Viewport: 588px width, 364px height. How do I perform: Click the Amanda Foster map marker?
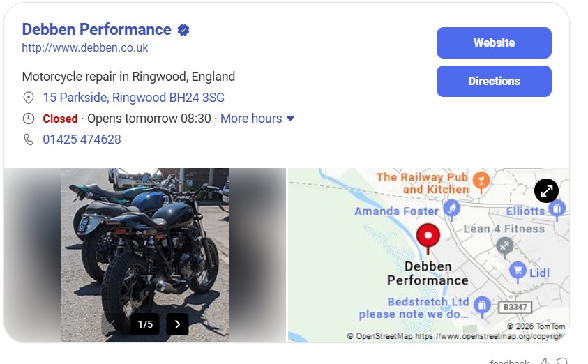pos(452,208)
